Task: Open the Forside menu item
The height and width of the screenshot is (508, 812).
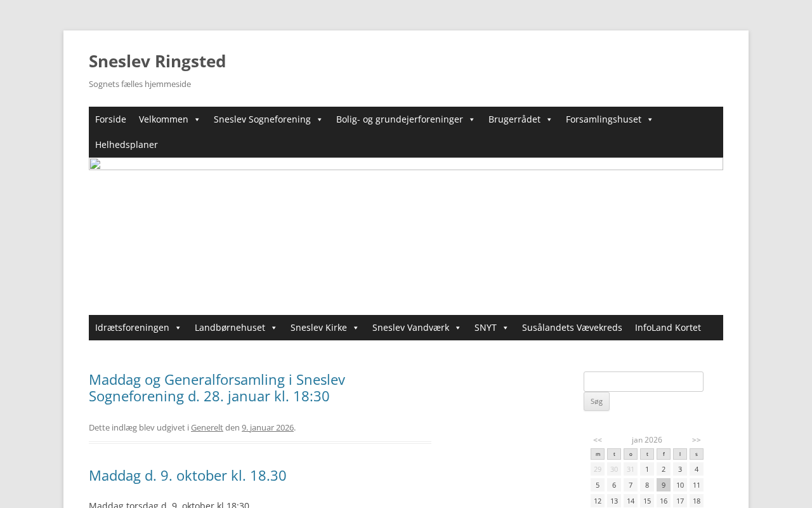Action: pyautogui.click(x=110, y=119)
